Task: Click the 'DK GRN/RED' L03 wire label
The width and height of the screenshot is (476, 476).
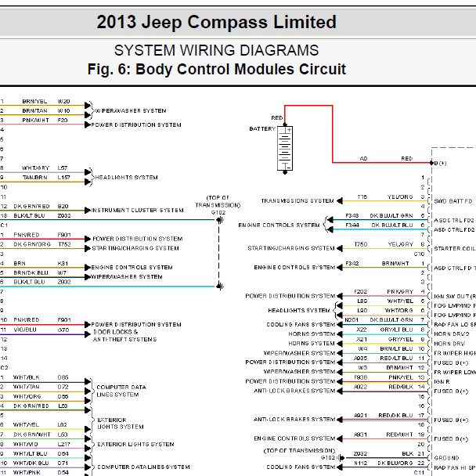Action: point(31,406)
